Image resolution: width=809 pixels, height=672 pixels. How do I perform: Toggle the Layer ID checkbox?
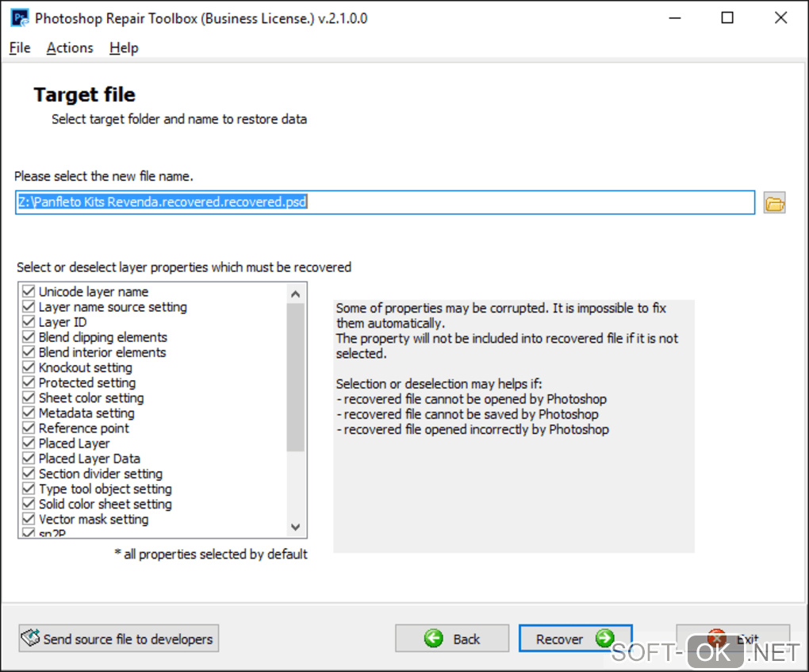pyautogui.click(x=29, y=322)
